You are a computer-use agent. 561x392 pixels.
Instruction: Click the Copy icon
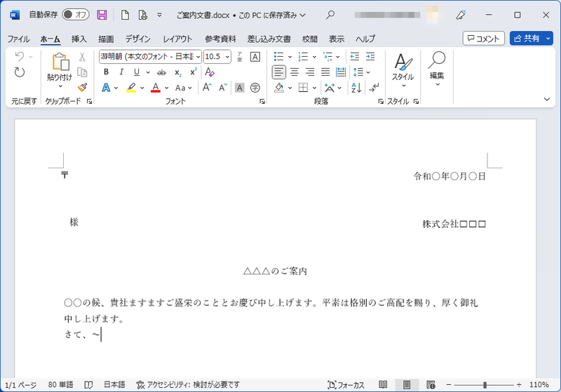click(82, 72)
